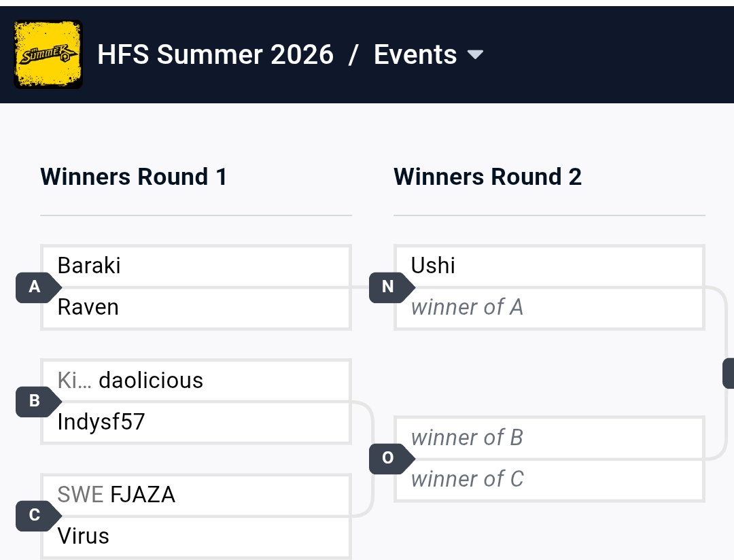Expand the Events dropdown arrow

coord(475,55)
